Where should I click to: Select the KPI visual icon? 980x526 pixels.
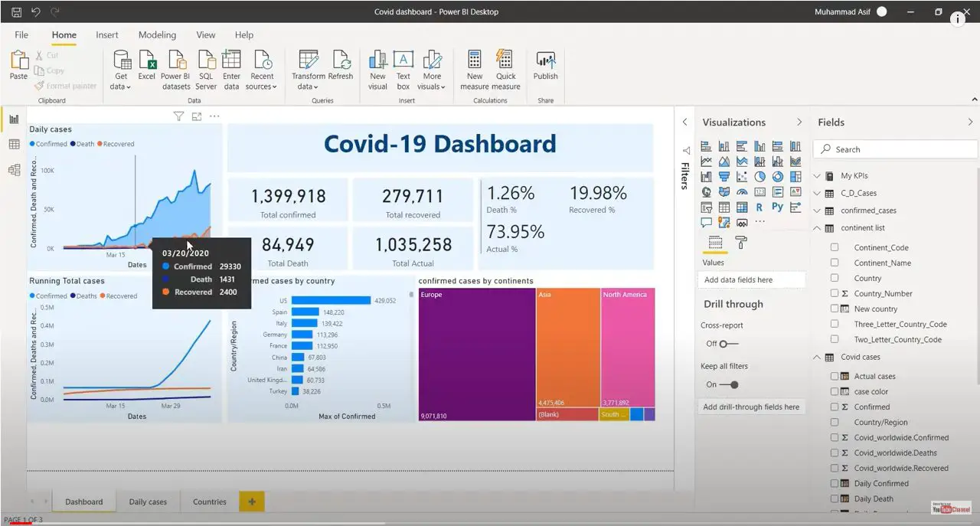click(x=795, y=191)
